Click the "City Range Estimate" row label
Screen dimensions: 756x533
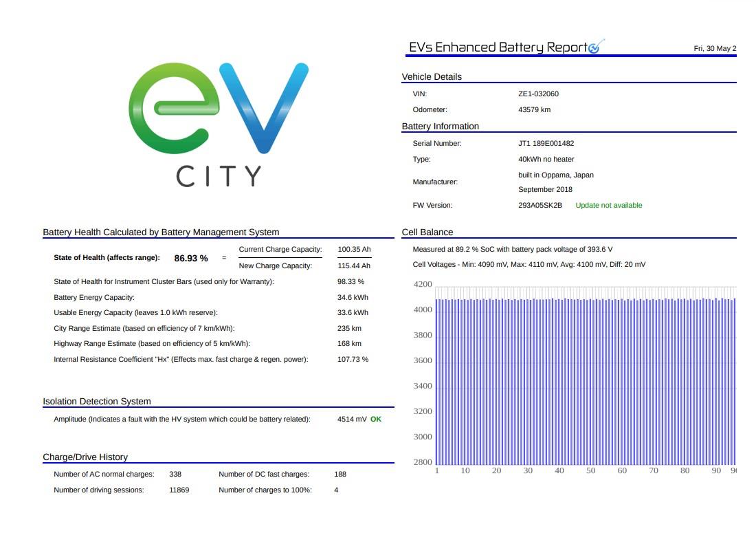pyautogui.click(x=144, y=329)
